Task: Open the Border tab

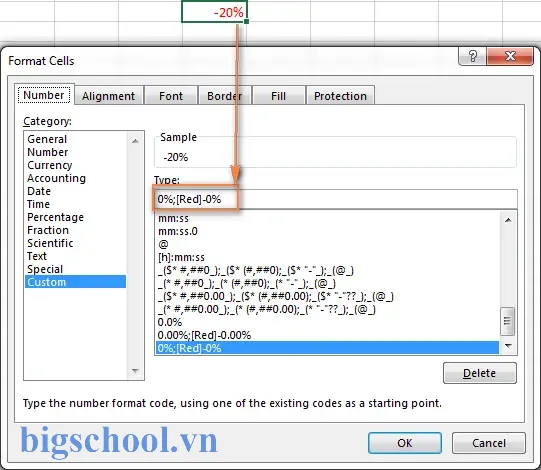Action: pos(225,96)
